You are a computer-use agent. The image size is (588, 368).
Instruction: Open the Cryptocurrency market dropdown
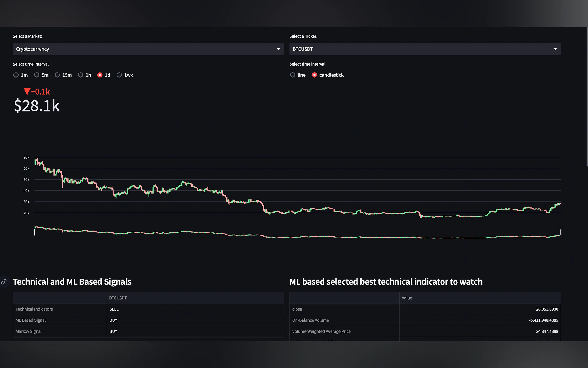point(146,49)
